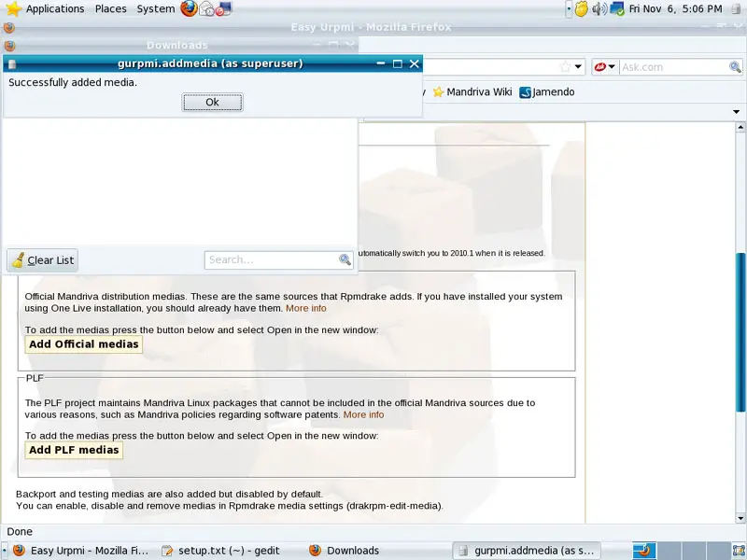Focus the Ask.com search field

[x=673, y=67]
